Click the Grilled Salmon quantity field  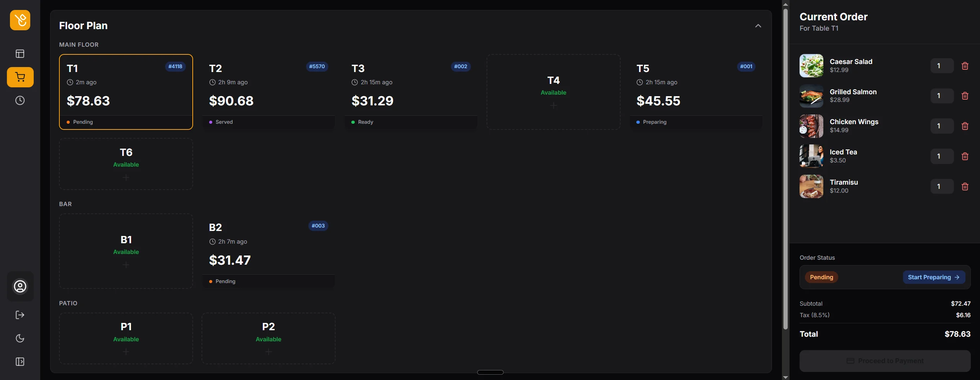942,96
